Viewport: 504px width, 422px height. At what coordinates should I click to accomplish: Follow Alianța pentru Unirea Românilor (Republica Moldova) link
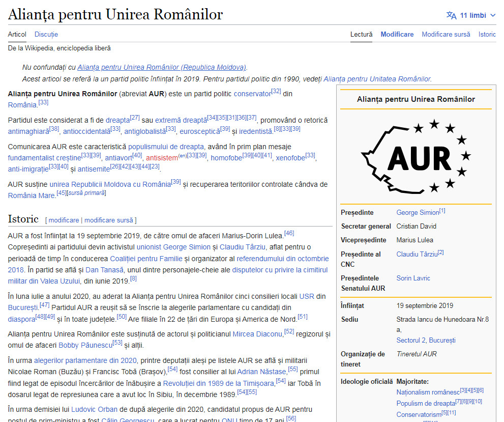click(x=162, y=67)
